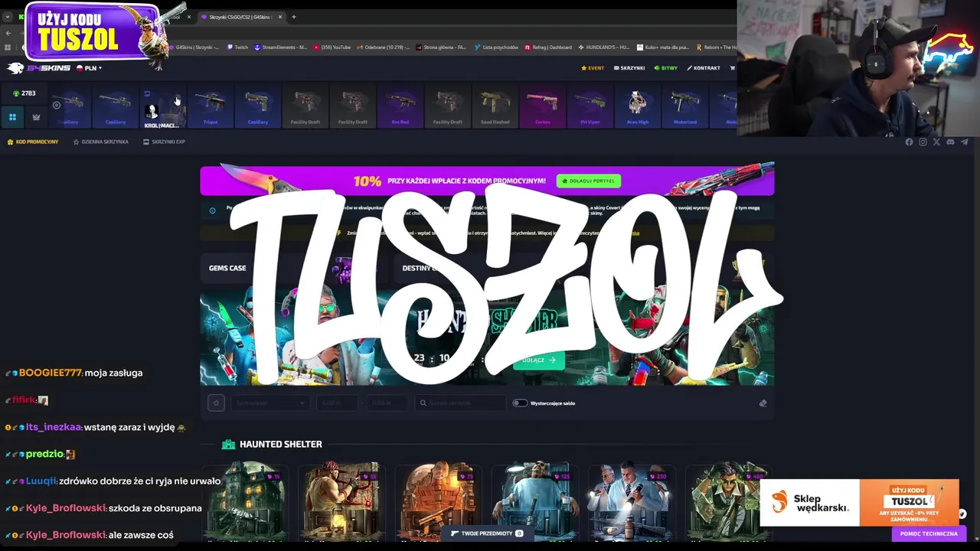
Task: Open a new browser tab with plus
Action: [x=293, y=17]
